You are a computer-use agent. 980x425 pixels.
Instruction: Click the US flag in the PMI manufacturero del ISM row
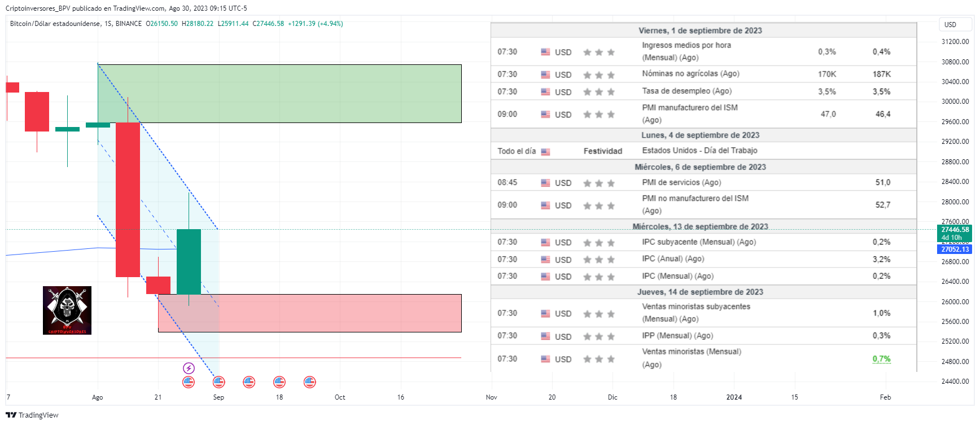(x=545, y=114)
